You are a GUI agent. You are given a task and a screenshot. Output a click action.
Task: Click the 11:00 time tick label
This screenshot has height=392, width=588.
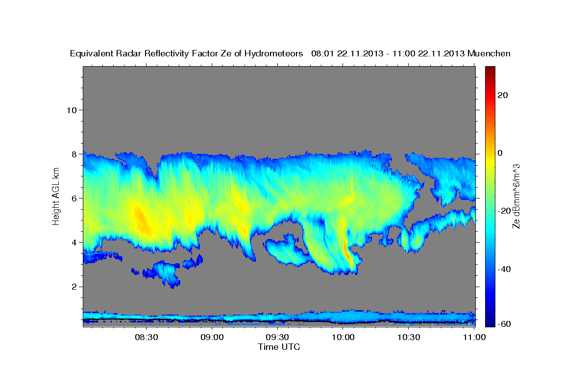coord(474,338)
